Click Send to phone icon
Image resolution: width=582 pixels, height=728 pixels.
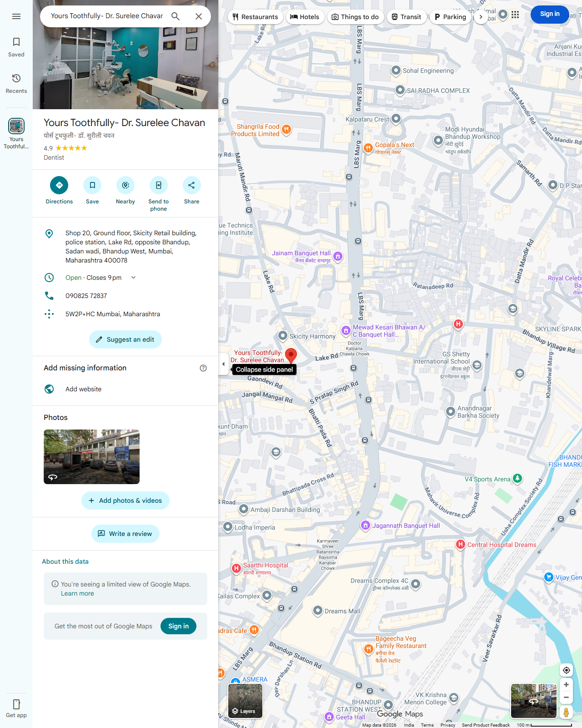point(159,185)
